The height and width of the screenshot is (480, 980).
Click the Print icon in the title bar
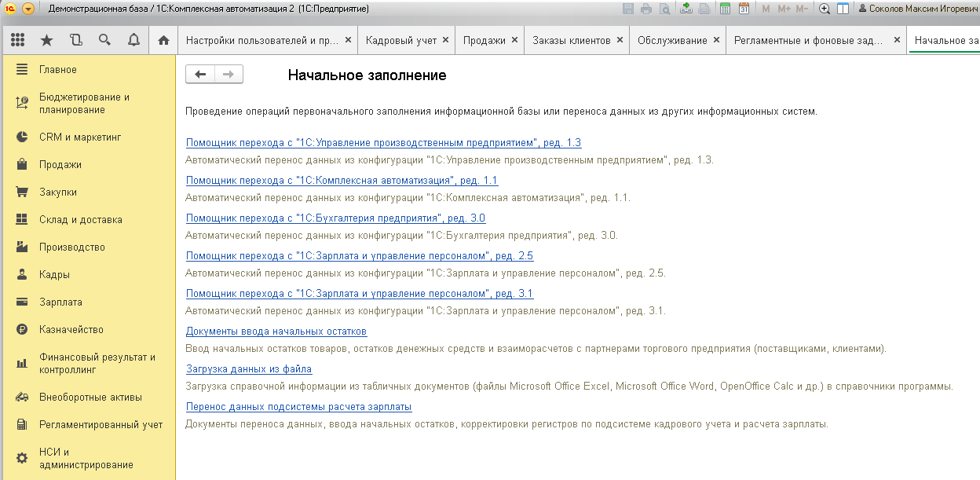pyautogui.click(x=646, y=9)
